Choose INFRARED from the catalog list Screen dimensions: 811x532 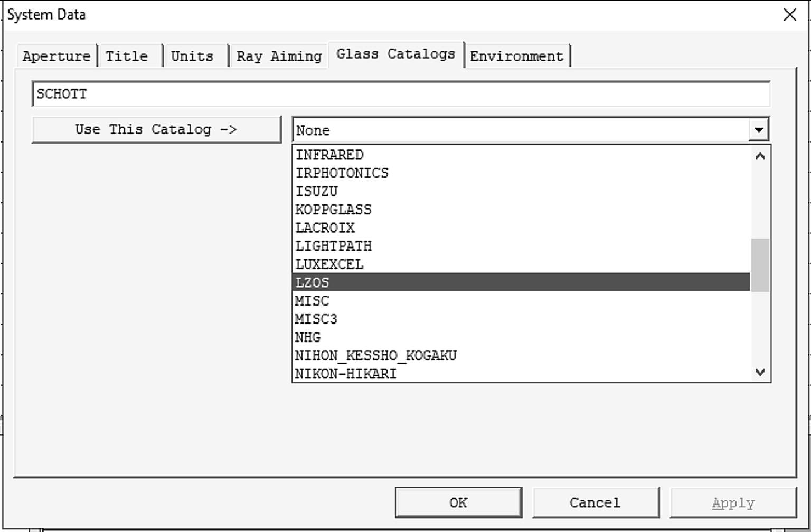pyautogui.click(x=329, y=155)
